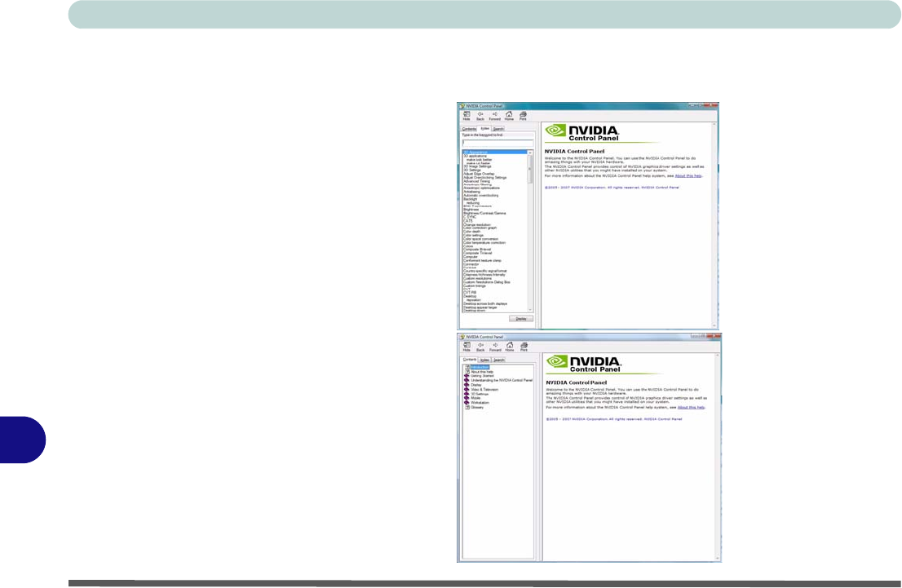Click Print icon in lower help window
Viewport: 902px width, 588px height.
524,347
